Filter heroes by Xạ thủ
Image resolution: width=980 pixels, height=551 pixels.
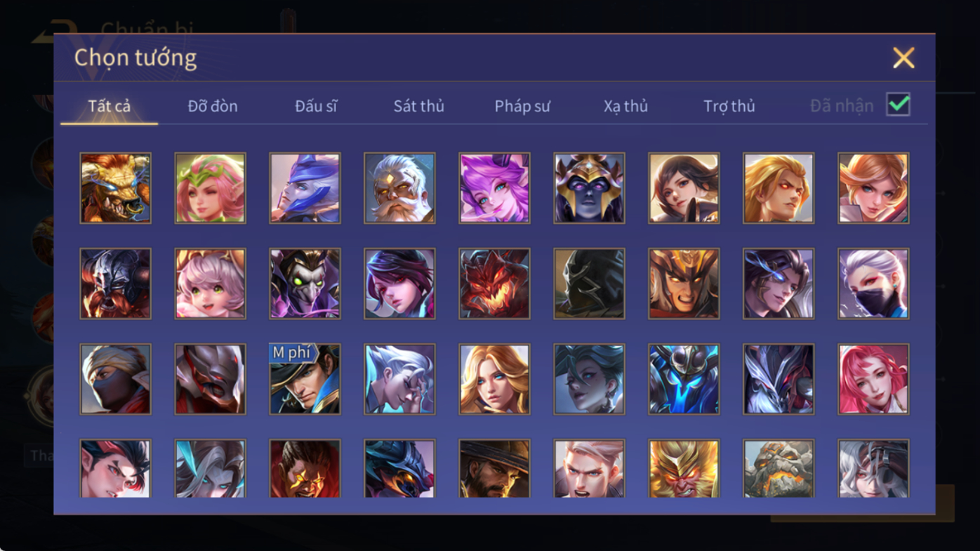coord(625,106)
